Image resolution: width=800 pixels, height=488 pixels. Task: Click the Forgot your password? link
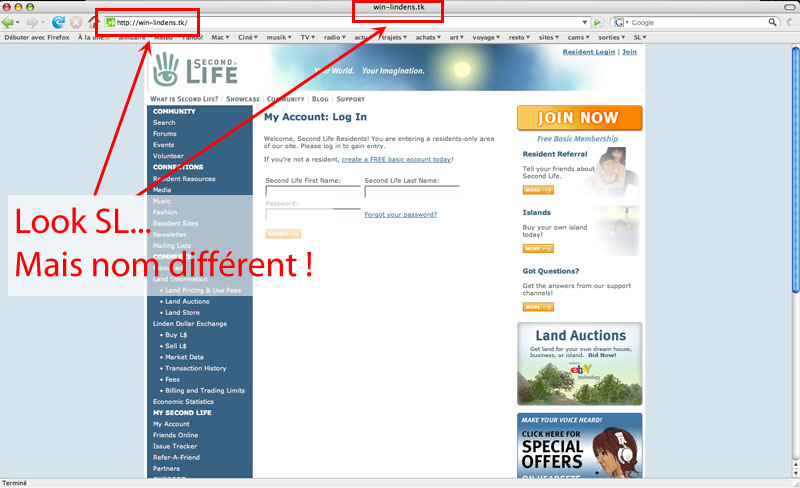[401, 214]
